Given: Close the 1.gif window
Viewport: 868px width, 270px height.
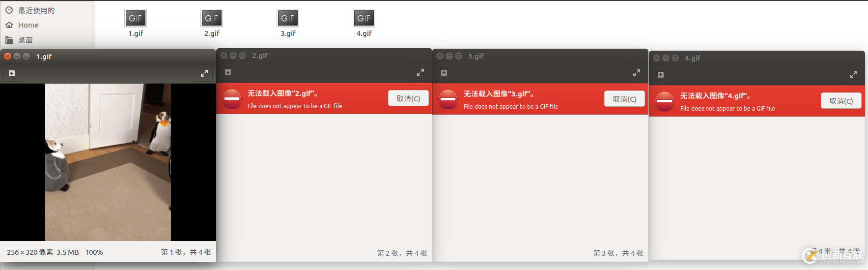Looking at the screenshot, I should pyautogui.click(x=7, y=57).
